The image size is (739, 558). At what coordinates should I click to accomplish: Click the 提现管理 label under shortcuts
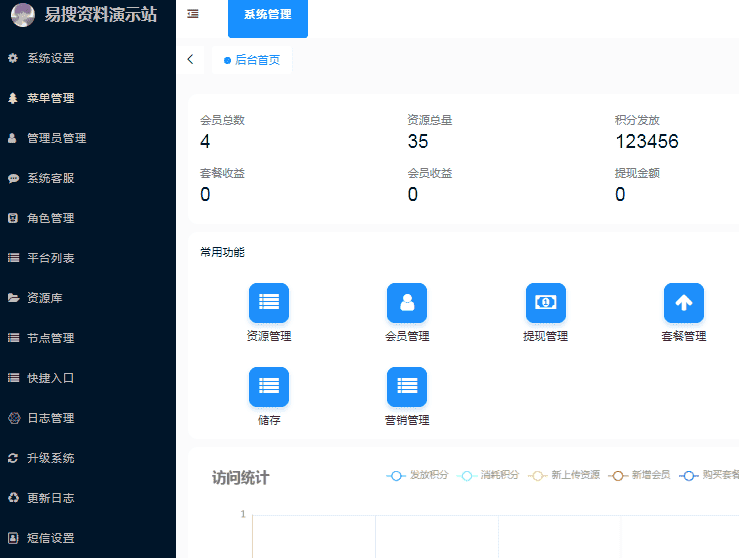[545, 336]
